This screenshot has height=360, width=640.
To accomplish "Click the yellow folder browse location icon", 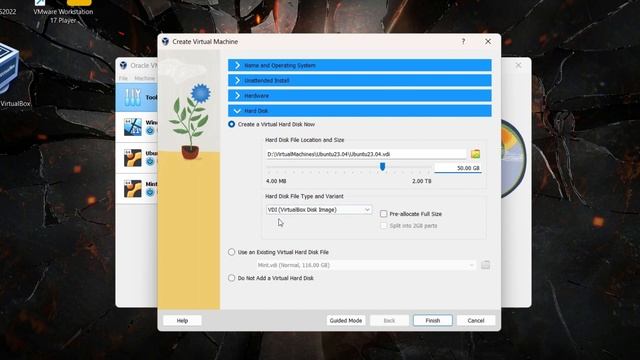I will [475, 154].
